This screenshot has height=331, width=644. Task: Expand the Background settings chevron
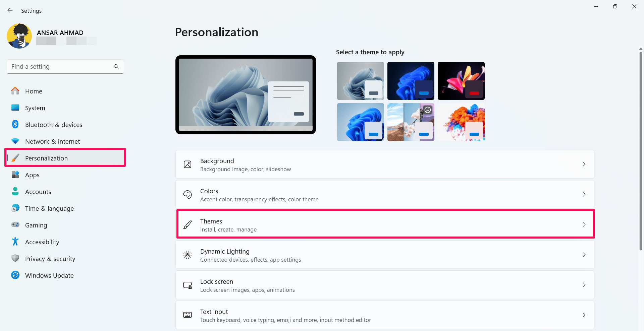tap(584, 164)
